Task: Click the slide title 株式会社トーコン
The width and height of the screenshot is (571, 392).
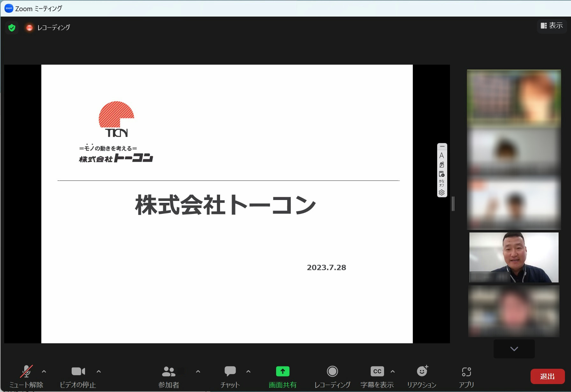Action: [225, 205]
